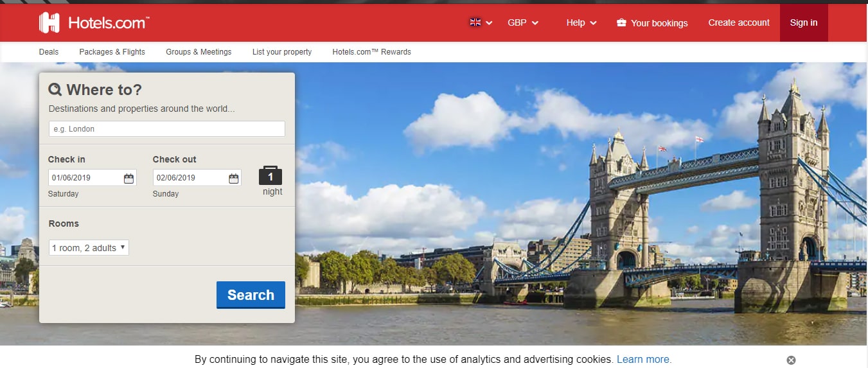Go to Packages & Flights
The image size is (868, 368).
click(112, 52)
